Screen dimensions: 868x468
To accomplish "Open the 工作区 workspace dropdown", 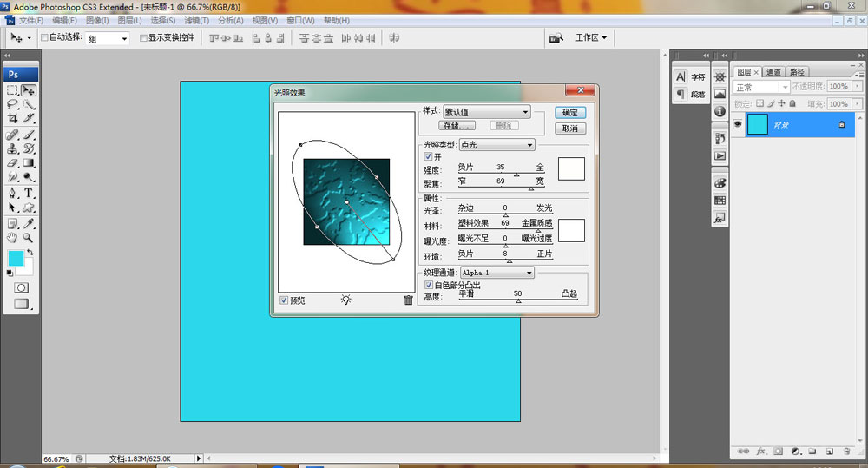I will 591,37.
